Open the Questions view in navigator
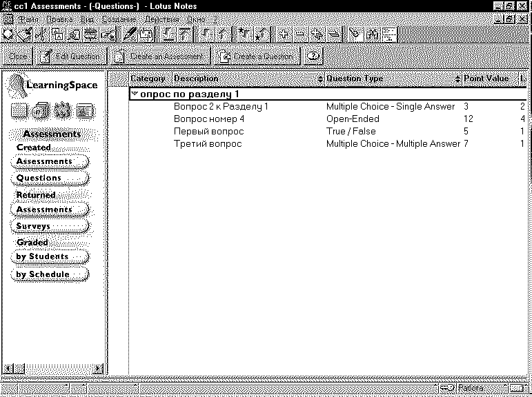Screen dimensions: 532x397 tap(50, 178)
